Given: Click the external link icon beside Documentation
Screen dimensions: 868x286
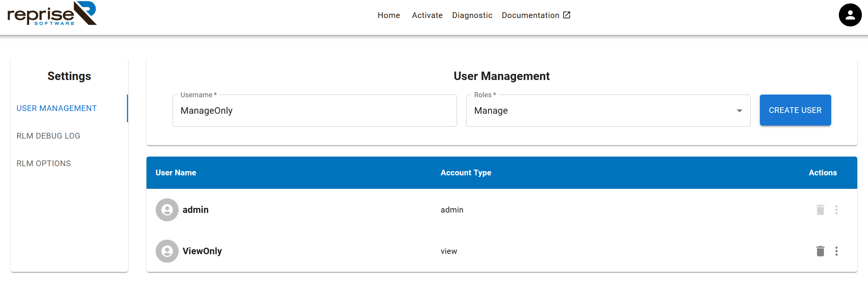Looking at the screenshot, I should [567, 15].
